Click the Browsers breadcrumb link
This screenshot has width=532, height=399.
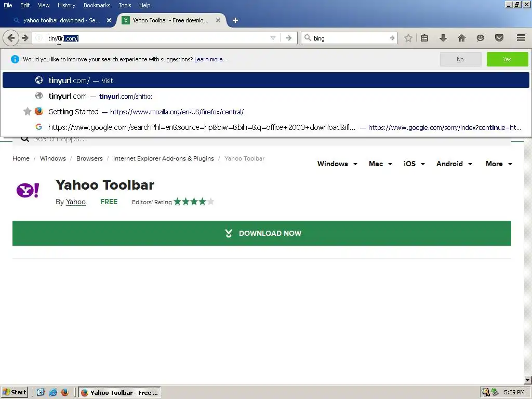tap(89, 158)
